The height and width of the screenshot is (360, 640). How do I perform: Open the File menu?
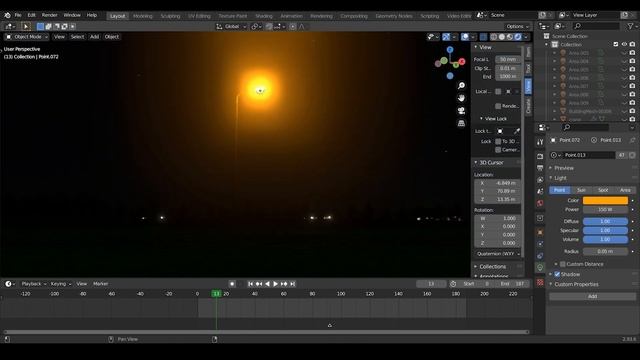tap(18, 15)
